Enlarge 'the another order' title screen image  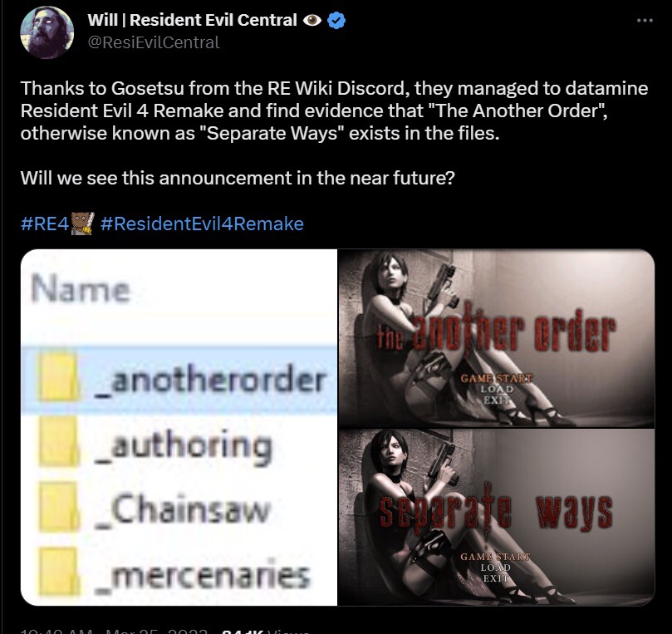click(x=496, y=338)
